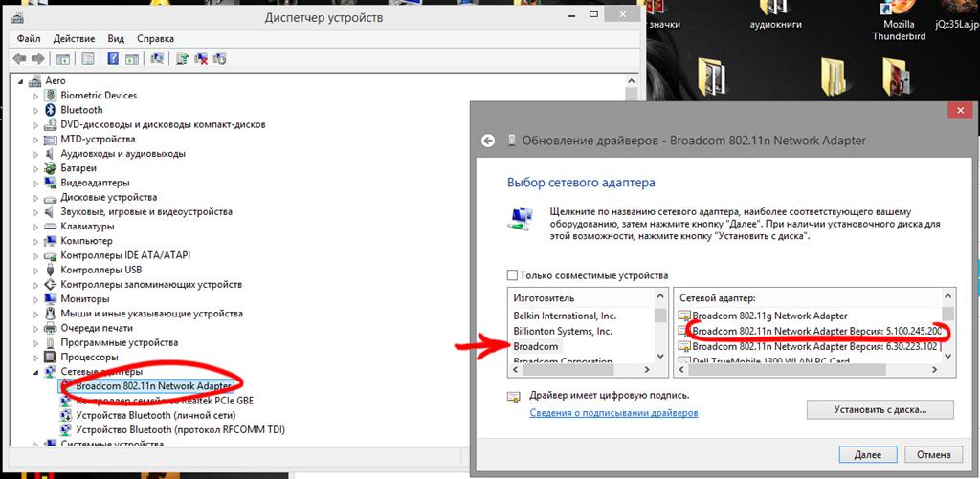Screen dimensions: 980x479
Task: Open Properties via the toolbar icon
Action: tap(87, 58)
